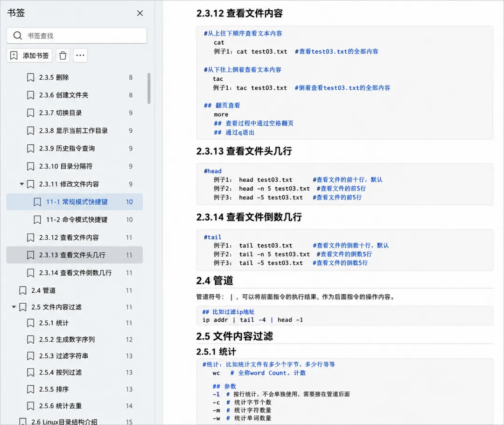Collapse the 2.3.11 修改文件内容 bookmark group
504x425 pixels.
(22, 184)
